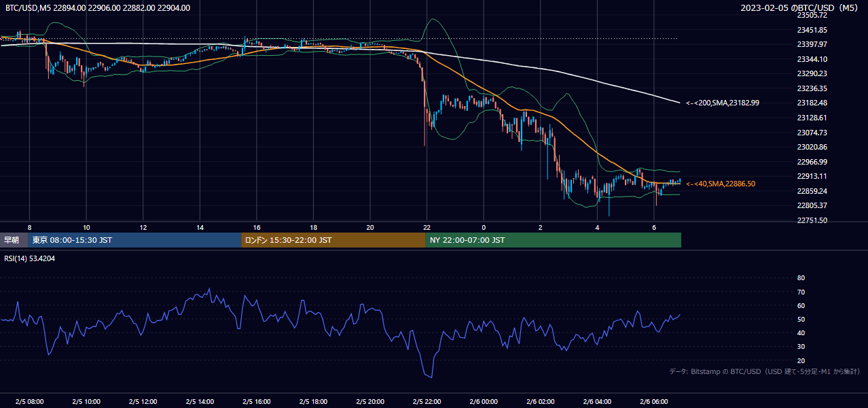The height and width of the screenshot is (408, 868).
Task: Click the ロンドン 15:30-22:00 JST session bar
Action: click(333, 240)
